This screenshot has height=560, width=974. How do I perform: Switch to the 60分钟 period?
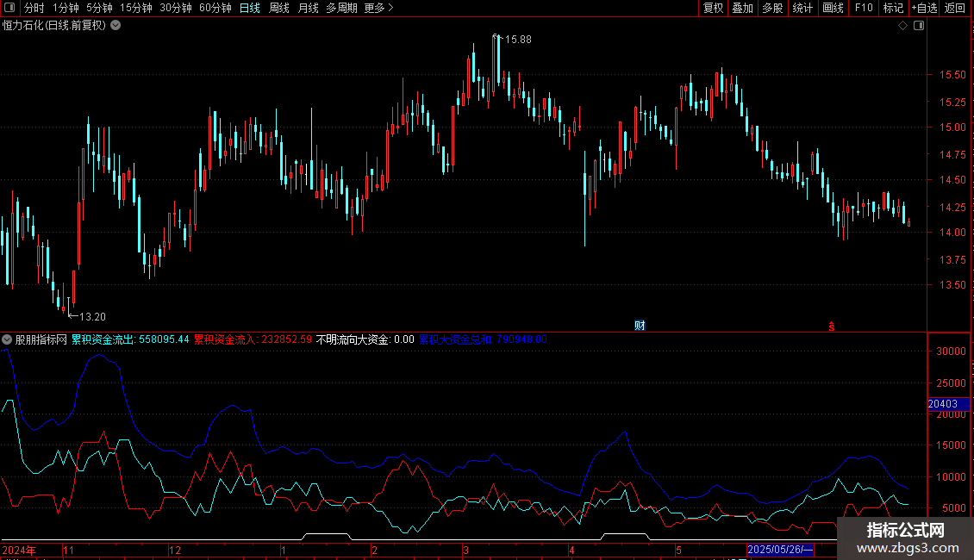(x=215, y=8)
